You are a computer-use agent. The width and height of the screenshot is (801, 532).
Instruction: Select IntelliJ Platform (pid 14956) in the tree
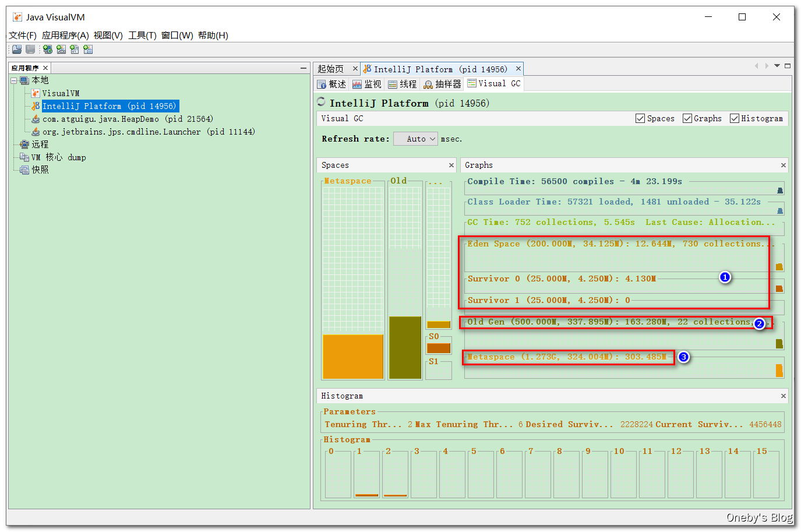110,106
